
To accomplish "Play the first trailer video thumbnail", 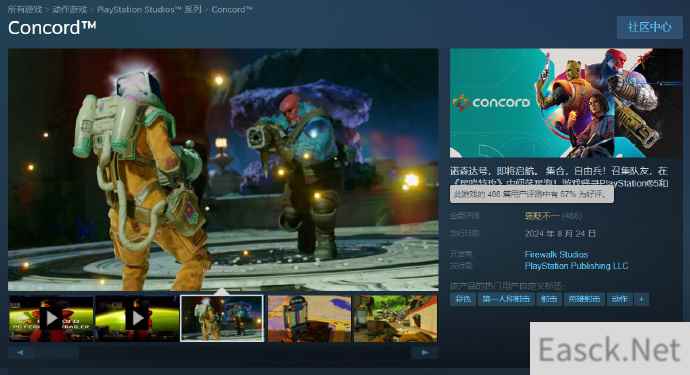I will pos(51,319).
